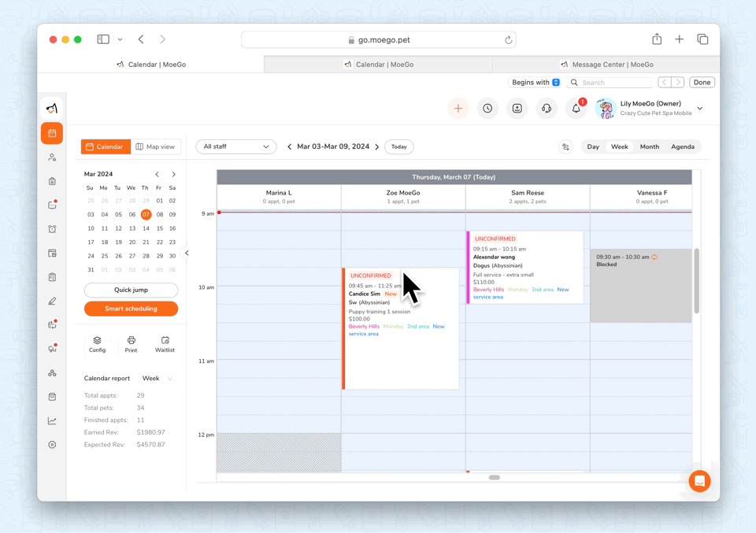Go to previous week arrow
Viewport: 756px width, 533px height.
coord(289,146)
